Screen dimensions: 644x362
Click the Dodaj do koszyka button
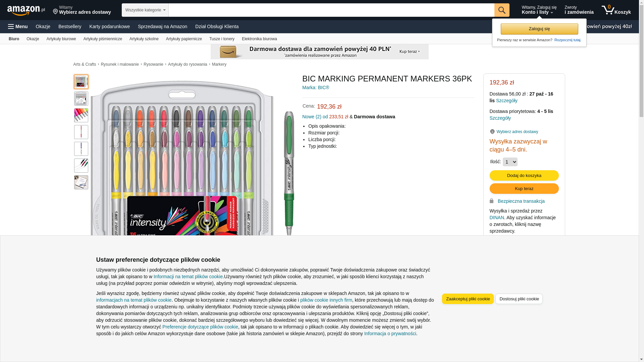(524, 176)
